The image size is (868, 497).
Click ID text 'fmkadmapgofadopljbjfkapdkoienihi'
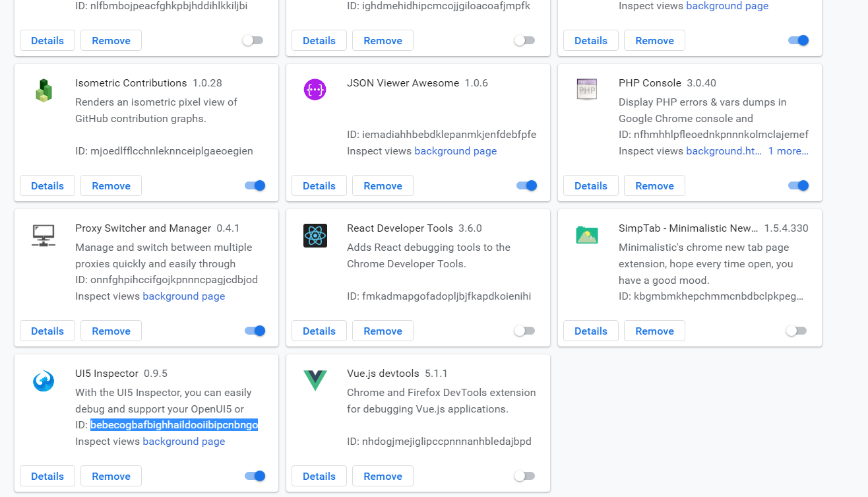click(x=447, y=296)
